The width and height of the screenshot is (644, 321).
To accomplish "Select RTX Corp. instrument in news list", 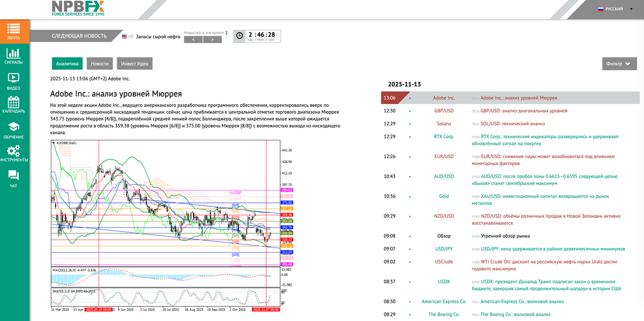I will (x=444, y=137).
